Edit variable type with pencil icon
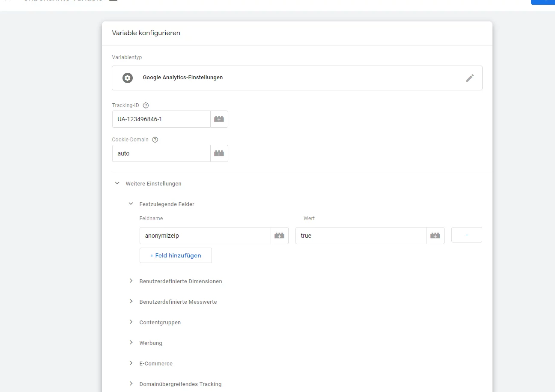555x392 pixels. coord(470,78)
